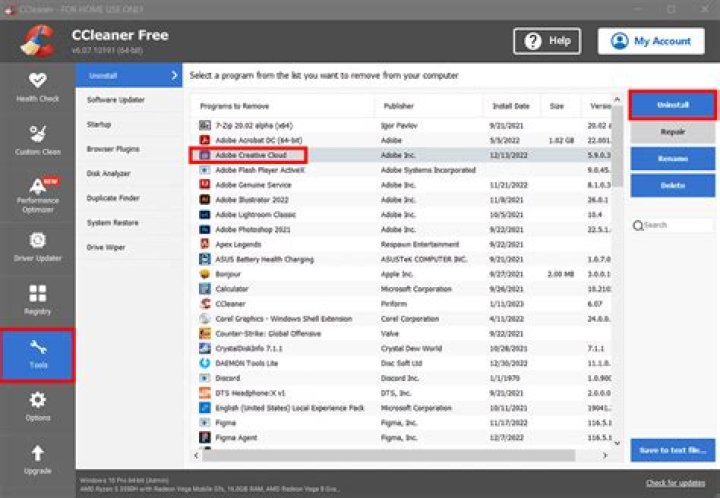Screen dimensions: 720x498
Task: Click the horizontal scrollbar right arrow
Action: coord(605,455)
